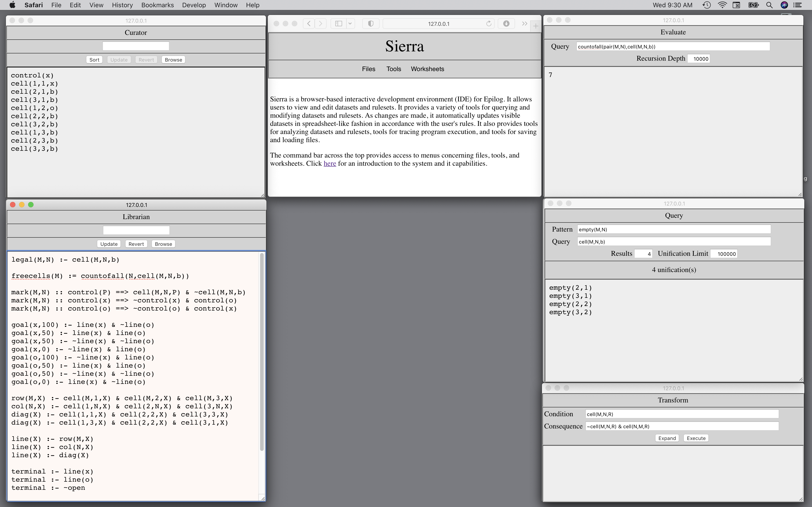Screen dimensions: 812x507
Task: Click Execute in the Transform window
Action: pos(696,438)
